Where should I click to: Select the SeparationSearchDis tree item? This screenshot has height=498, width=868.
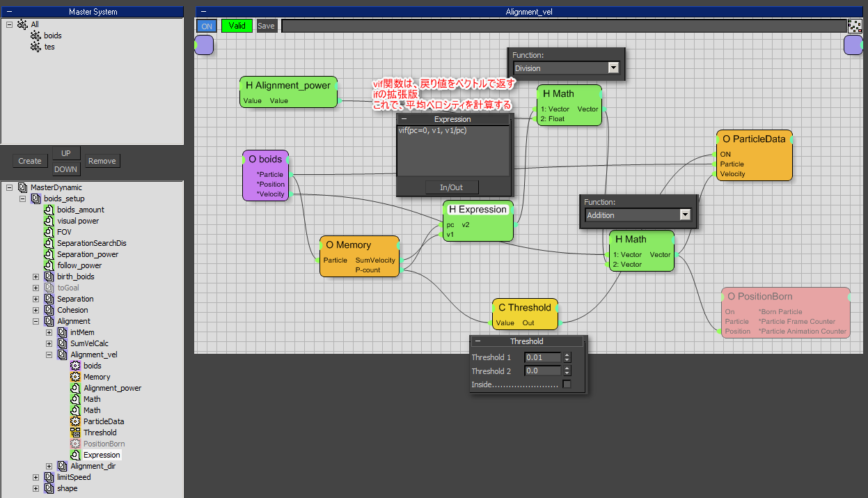click(92, 243)
